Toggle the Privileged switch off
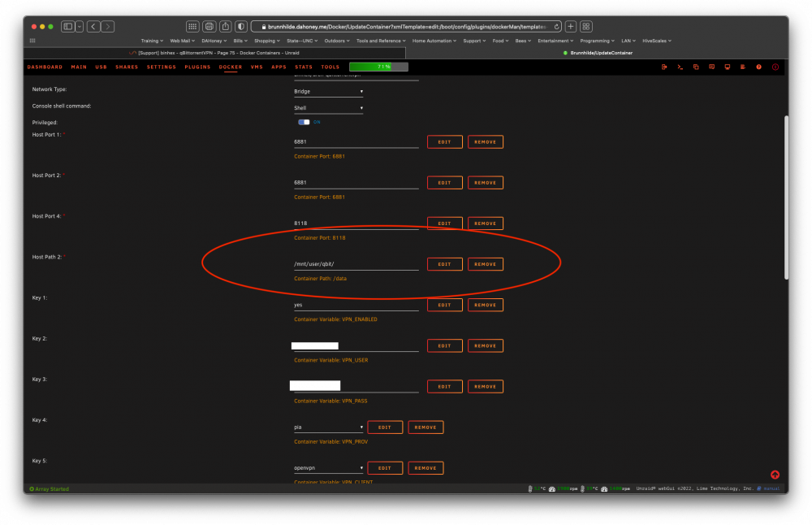This screenshot has width=812, height=525. (304, 122)
